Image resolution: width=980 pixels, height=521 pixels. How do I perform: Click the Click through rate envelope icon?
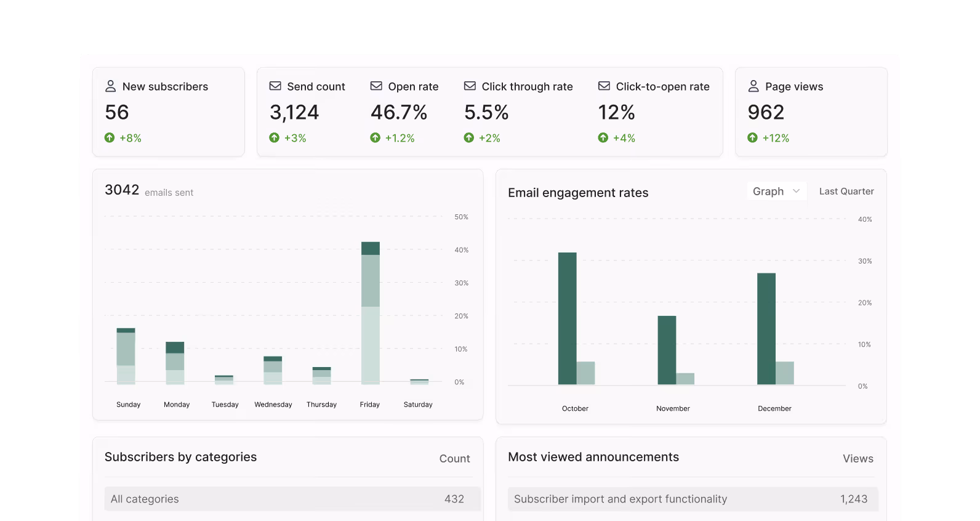tap(470, 86)
